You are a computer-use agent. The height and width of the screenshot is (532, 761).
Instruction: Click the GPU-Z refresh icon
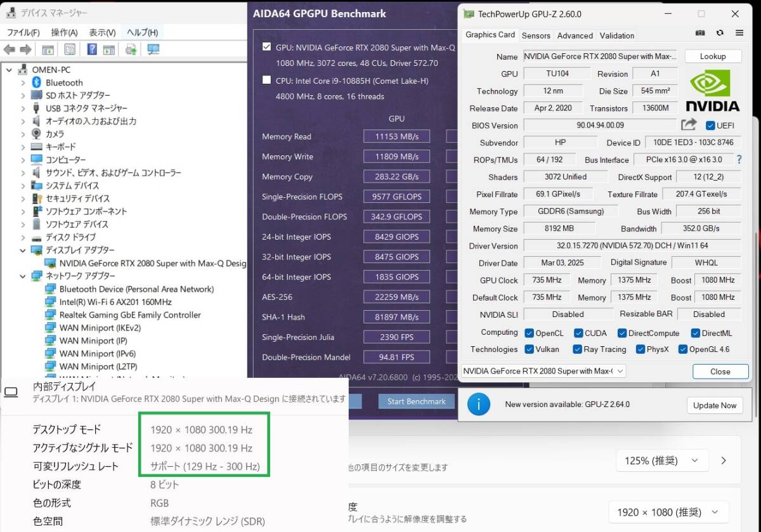tap(720, 33)
